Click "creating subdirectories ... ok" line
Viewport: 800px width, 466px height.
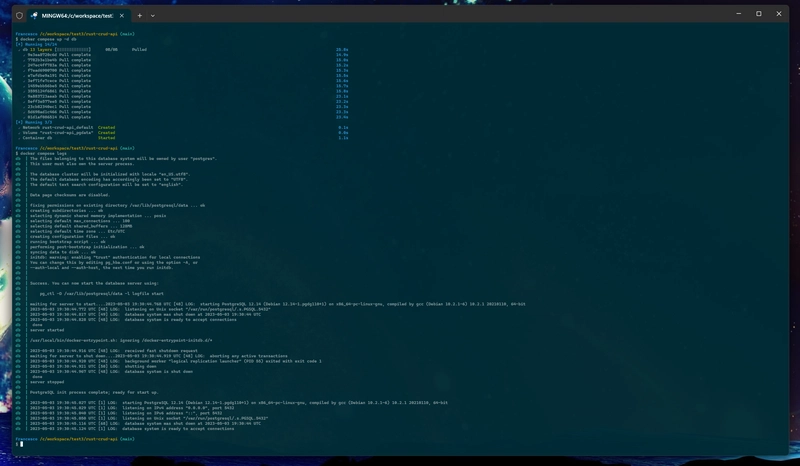tap(66, 210)
